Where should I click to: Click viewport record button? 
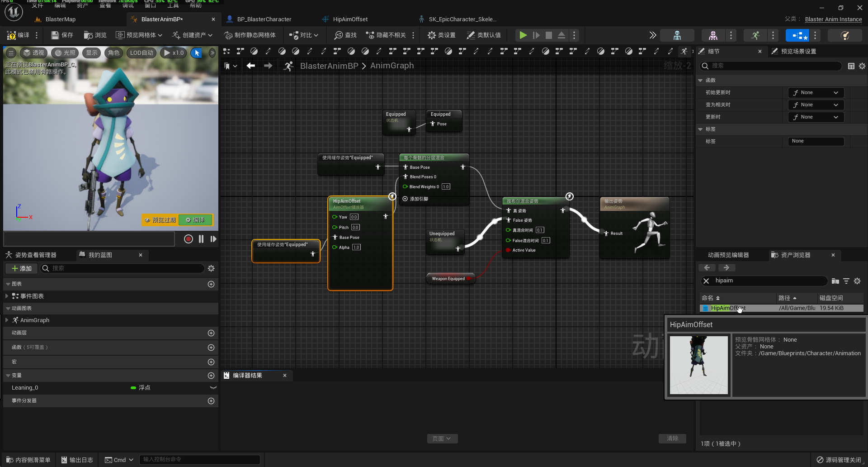[x=189, y=239]
